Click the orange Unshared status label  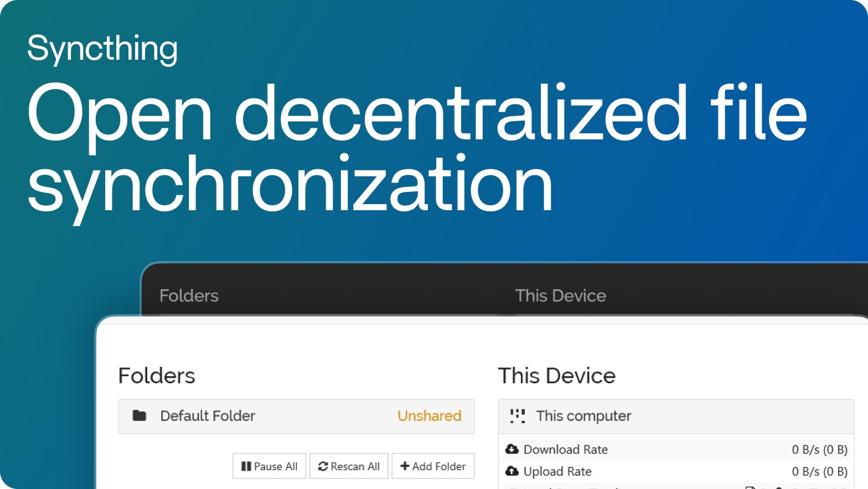[429, 416]
